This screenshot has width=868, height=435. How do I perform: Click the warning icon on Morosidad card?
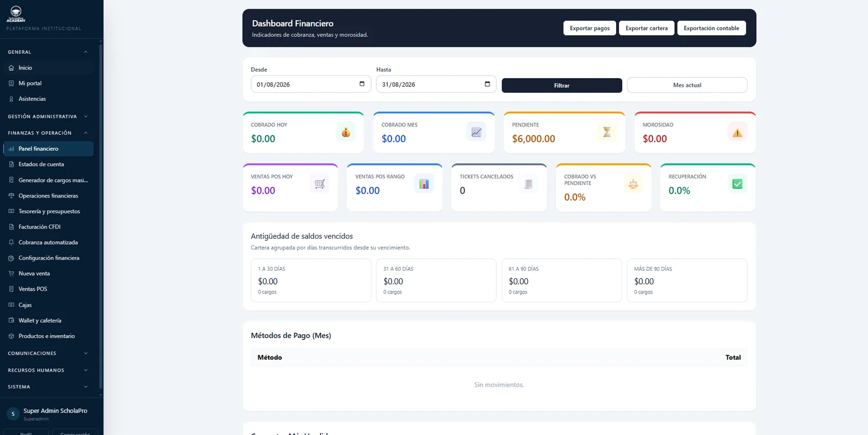pos(737,132)
